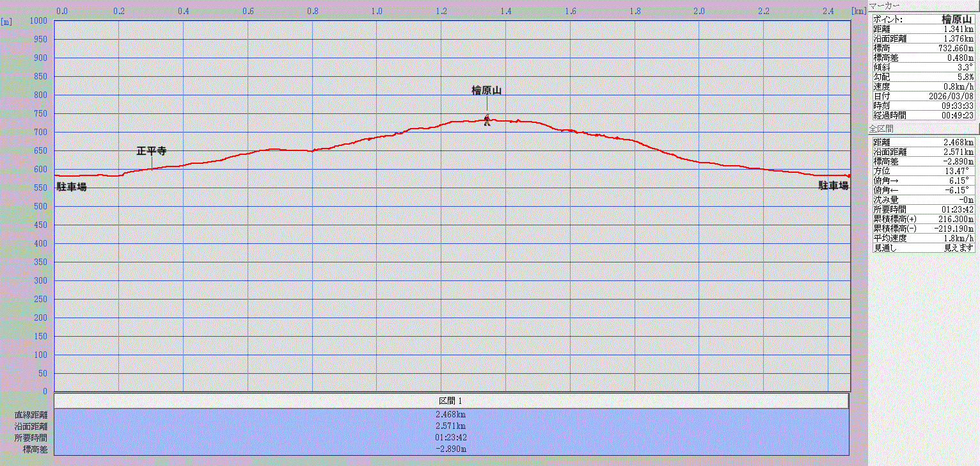This screenshot has width=980, height=466.
Task: Click the 区間 1 section header bar
Action: click(x=451, y=401)
